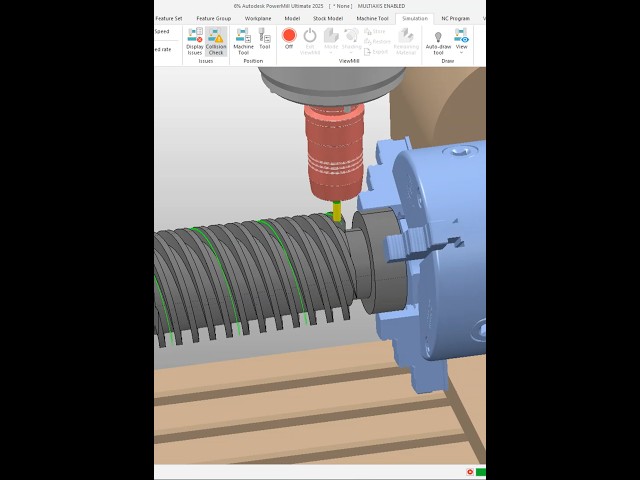Select the Simulation ribbon tab
The width and height of the screenshot is (640, 480).
click(415, 18)
